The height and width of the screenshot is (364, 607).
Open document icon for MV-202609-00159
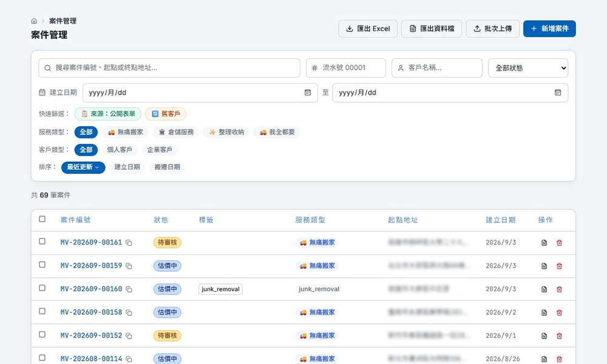click(x=544, y=266)
